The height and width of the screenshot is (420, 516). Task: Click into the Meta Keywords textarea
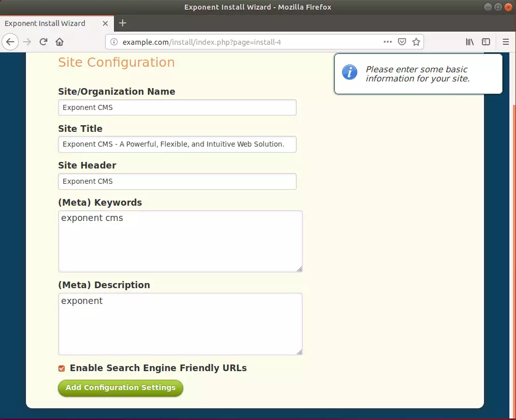pyautogui.click(x=180, y=241)
